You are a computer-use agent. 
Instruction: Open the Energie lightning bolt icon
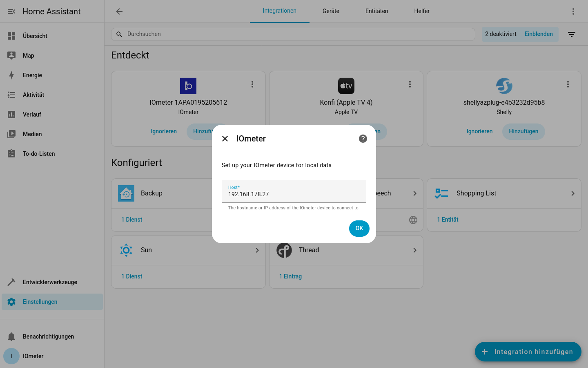[11, 75]
